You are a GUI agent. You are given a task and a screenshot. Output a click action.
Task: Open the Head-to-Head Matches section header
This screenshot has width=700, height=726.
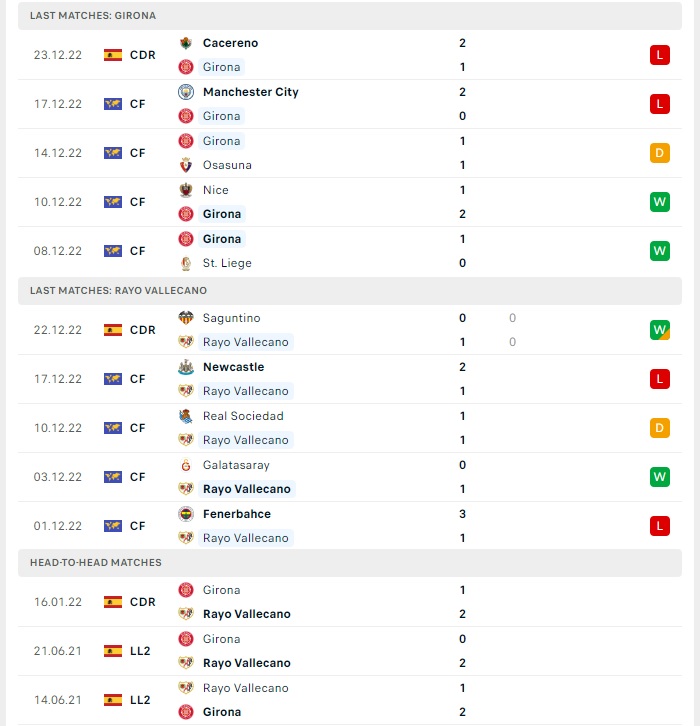point(350,563)
